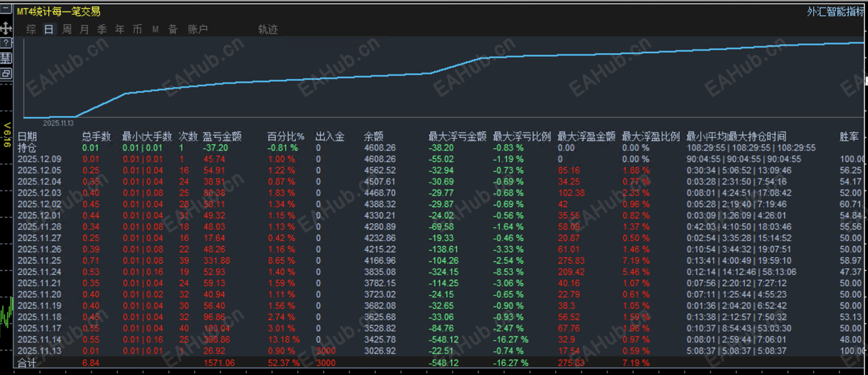Click the 209.42 max floating profit cell
Viewport: 868px width, 375px height.
point(571,272)
